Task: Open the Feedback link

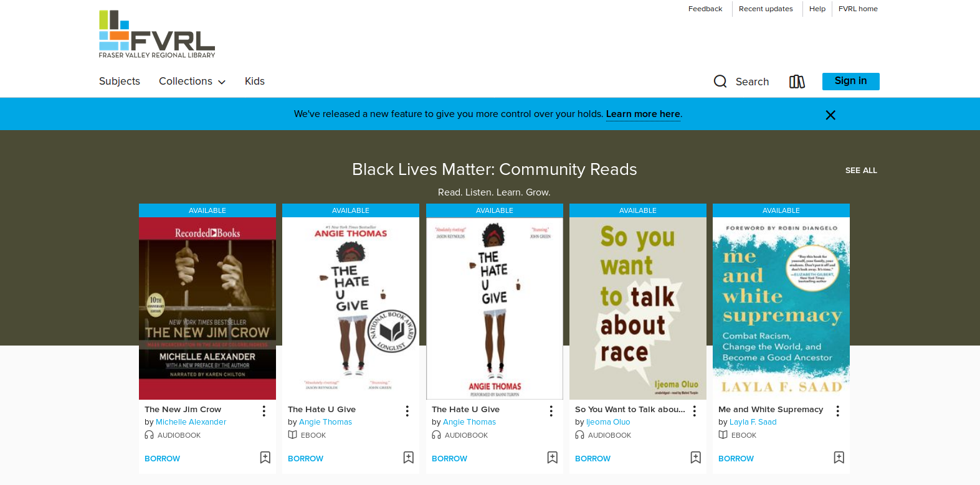Action: [x=705, y=9]
